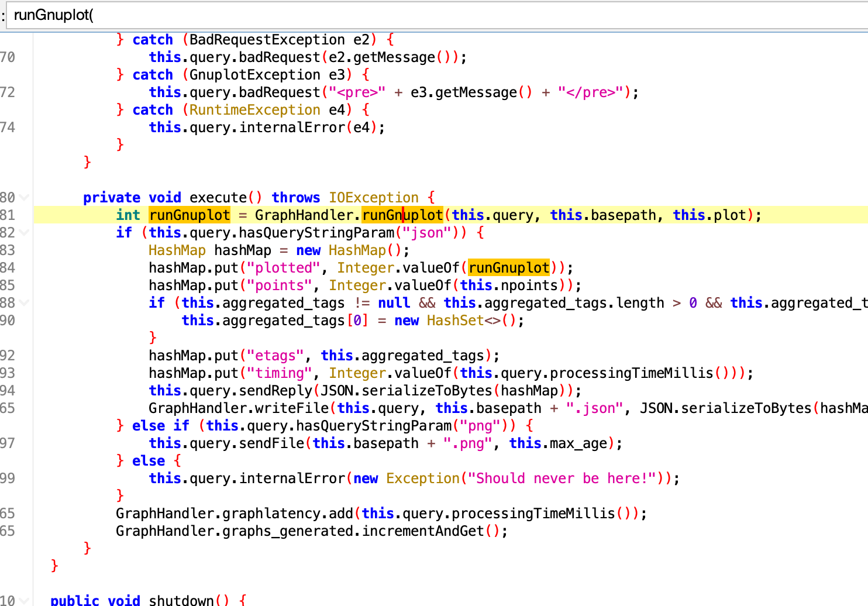The height and width of the screenshot is (606, 868).
Task: Click the Exception type after new on line 99
Action: pyautogui.click(x=423, y=478)
